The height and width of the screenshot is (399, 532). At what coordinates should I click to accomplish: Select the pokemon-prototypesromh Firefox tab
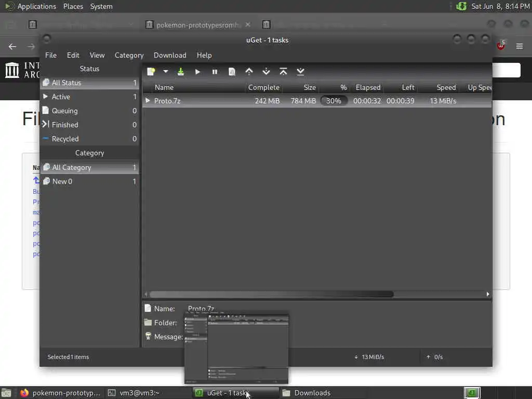[x=198, y=25]
